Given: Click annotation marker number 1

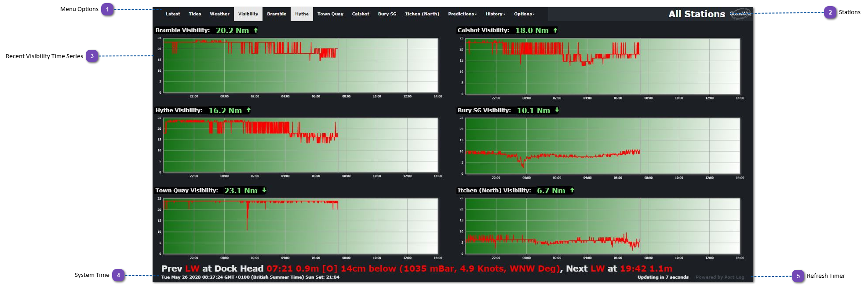Looking at the screenshot, I should click(107, 9).
